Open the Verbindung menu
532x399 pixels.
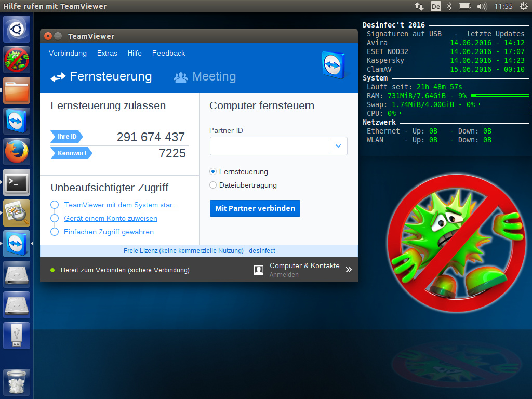coord(68,54)
